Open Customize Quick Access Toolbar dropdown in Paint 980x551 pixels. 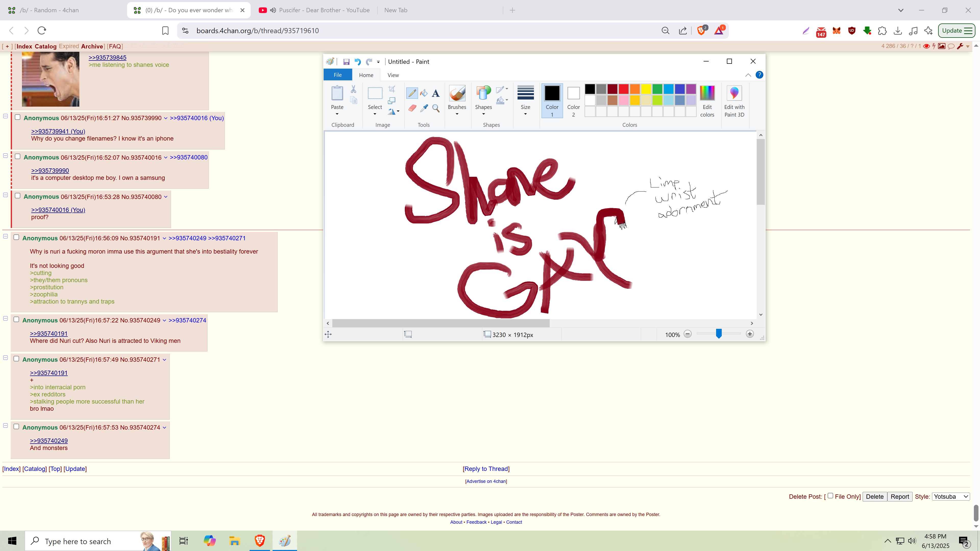pos(378,61)
